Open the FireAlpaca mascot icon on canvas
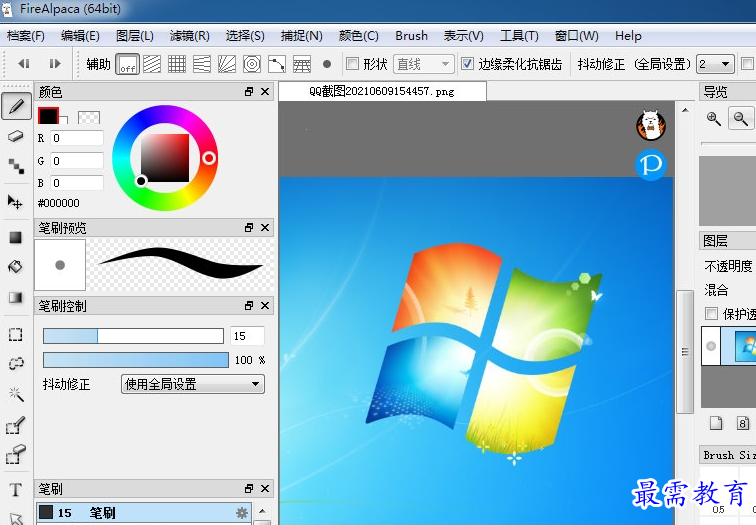756x525 pixels. 651,125
